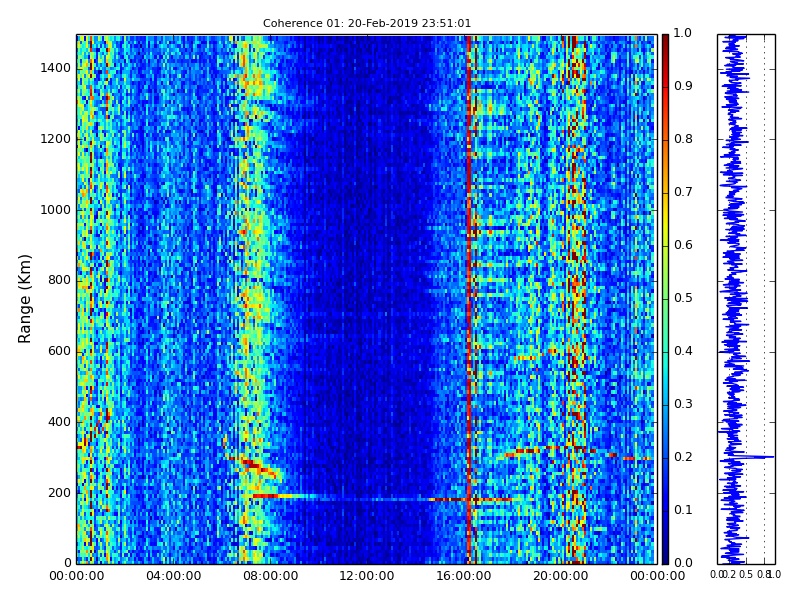Image resolution: width=800 pixels, height=600 pixels.
Task: Click the green middle of the colorbar
Action: point(665,299)
